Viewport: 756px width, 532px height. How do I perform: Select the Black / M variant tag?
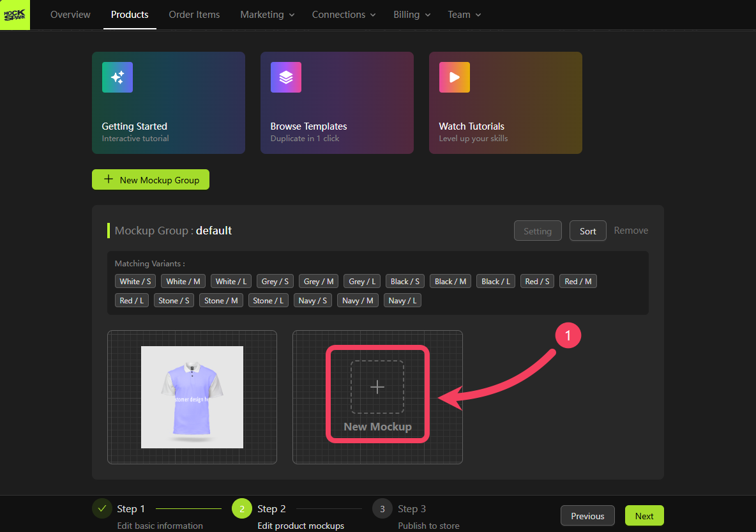tap(450, 281)
